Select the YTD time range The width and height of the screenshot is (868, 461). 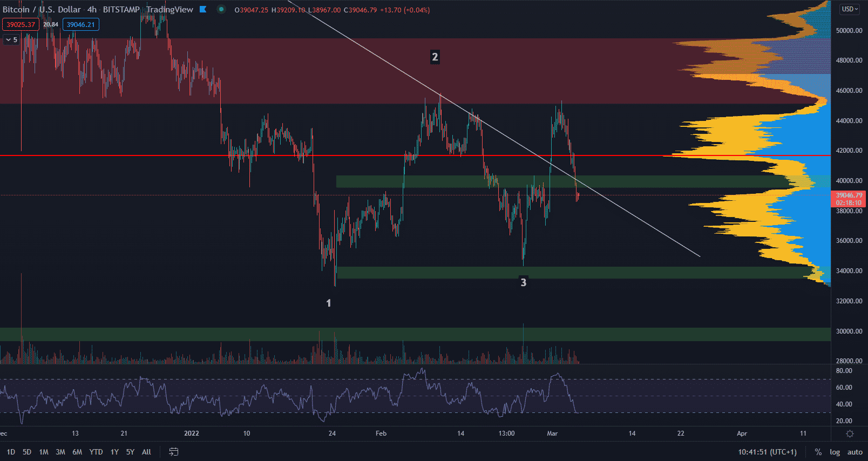click(96, 452)
